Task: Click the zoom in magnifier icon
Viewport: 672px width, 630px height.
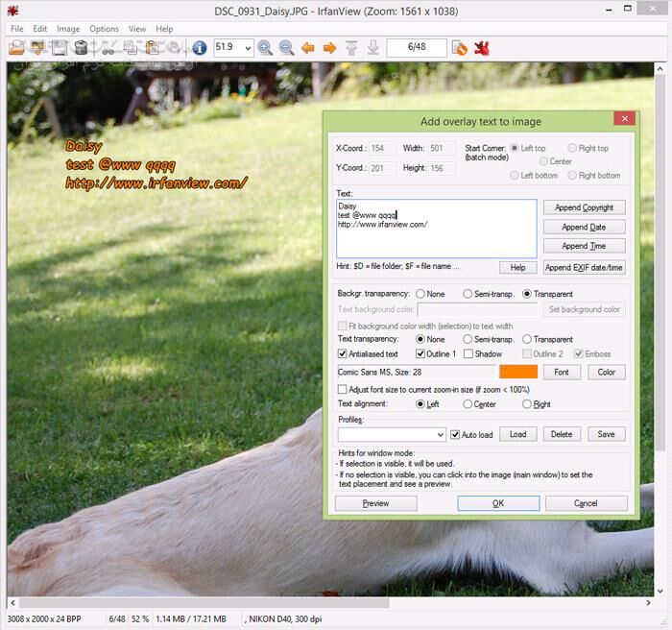Action: click(x=264, y=47)
